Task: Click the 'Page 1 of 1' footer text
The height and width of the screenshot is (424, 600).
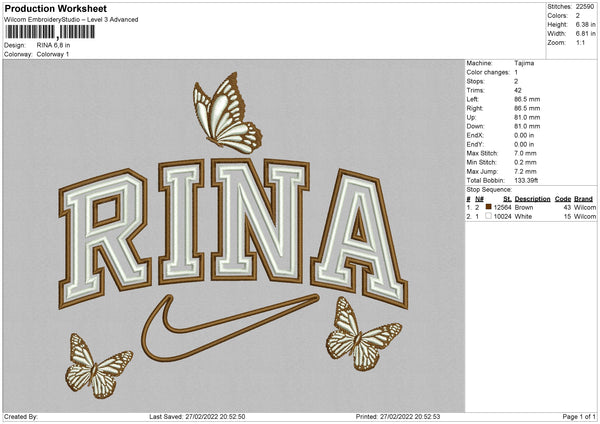Action: pos(579,417)
